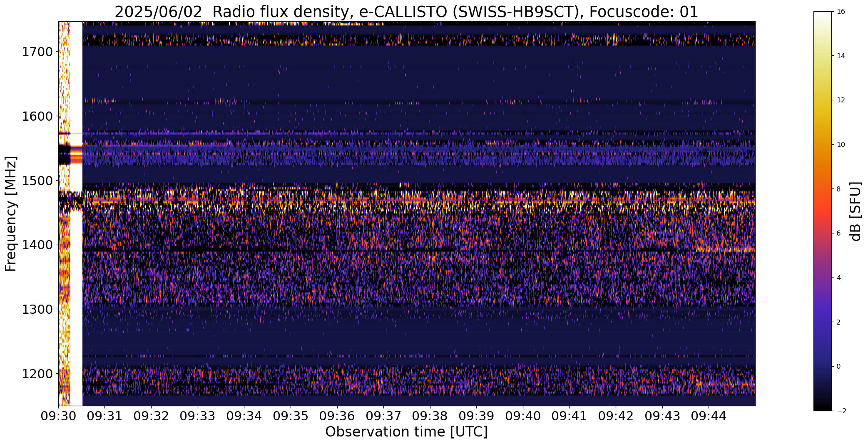Click the 09:44 time tick label

709,416
